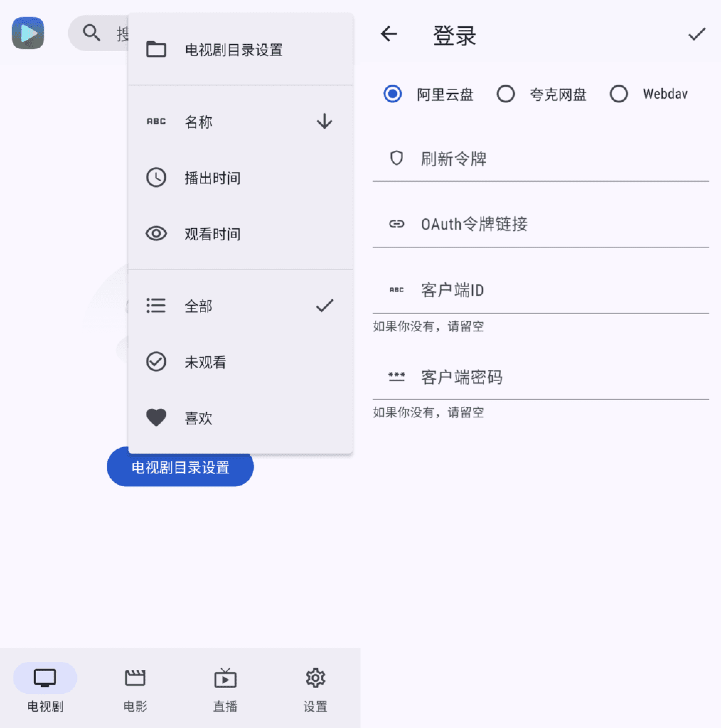Select the Webdav radio option
The image size is (721, 728).
(x=619, y=94)
